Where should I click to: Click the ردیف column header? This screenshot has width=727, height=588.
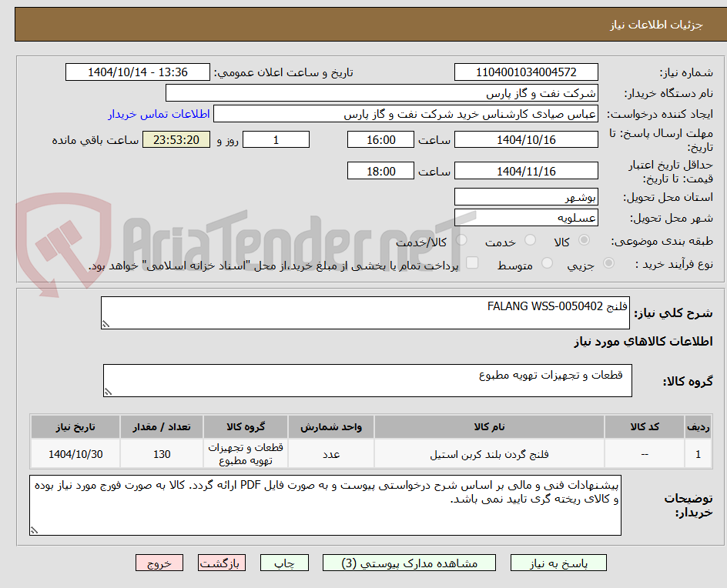tap(699, 426)
